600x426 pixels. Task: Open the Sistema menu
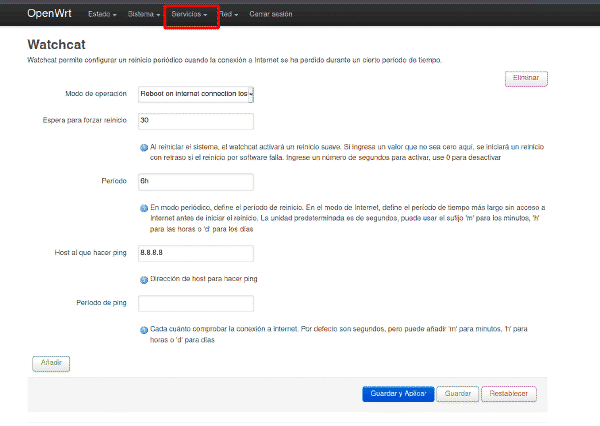tap(143, 14)
